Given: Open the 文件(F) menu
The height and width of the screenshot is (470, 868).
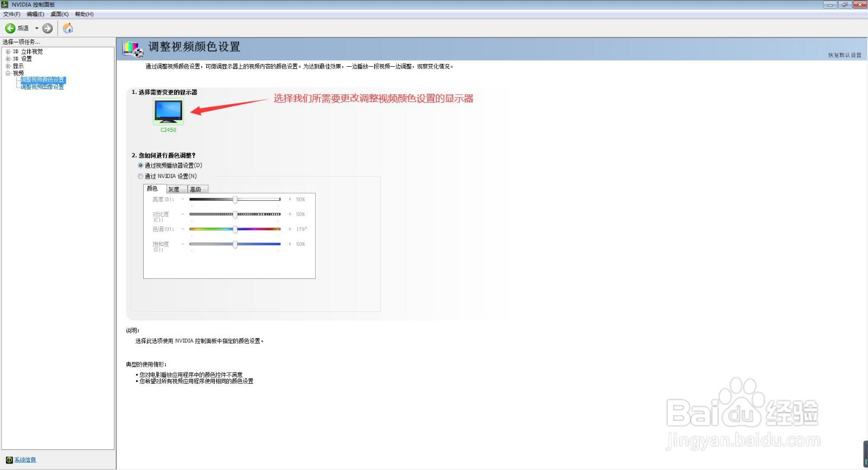Looking at the screenshot, I should pos(12,14).
